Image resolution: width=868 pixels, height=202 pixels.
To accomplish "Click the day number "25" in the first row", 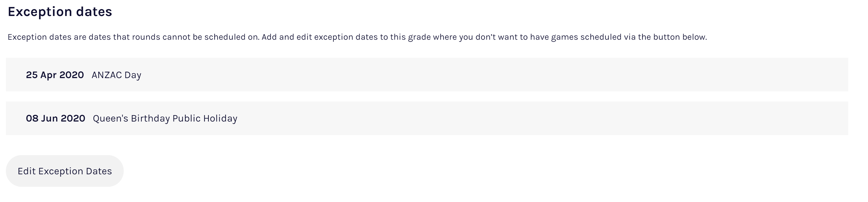I will point(32,75).
